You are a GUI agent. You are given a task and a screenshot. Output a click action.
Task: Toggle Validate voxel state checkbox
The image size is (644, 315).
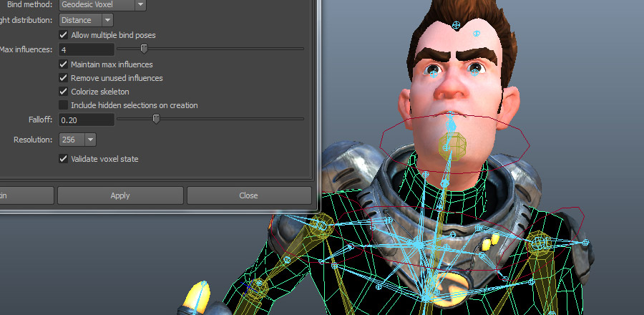[x=64, y=159]
